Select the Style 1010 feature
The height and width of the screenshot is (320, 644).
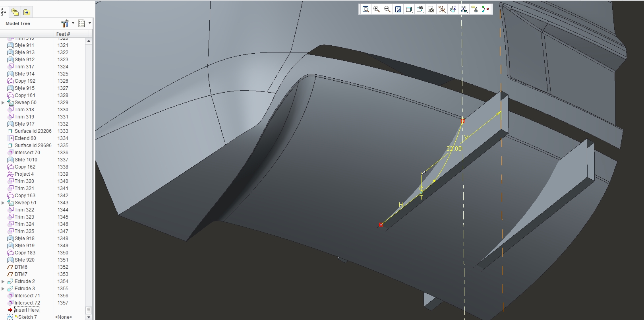coord(26,160)
